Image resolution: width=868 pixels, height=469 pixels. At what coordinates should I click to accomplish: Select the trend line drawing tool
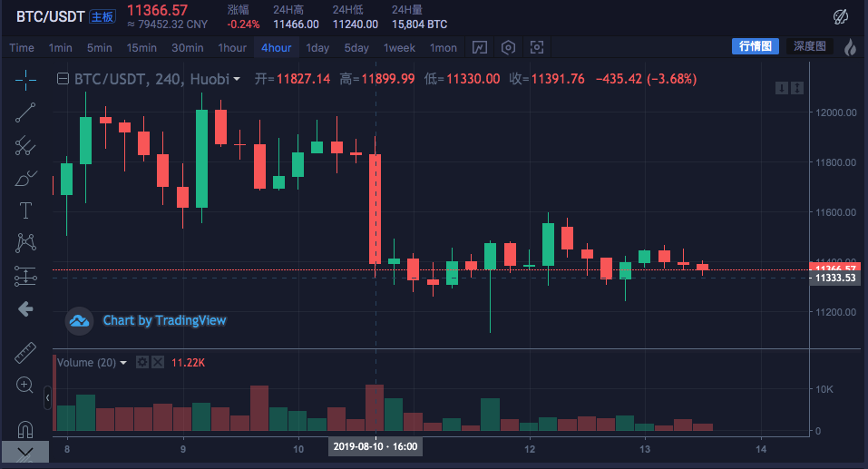[25, 112]
